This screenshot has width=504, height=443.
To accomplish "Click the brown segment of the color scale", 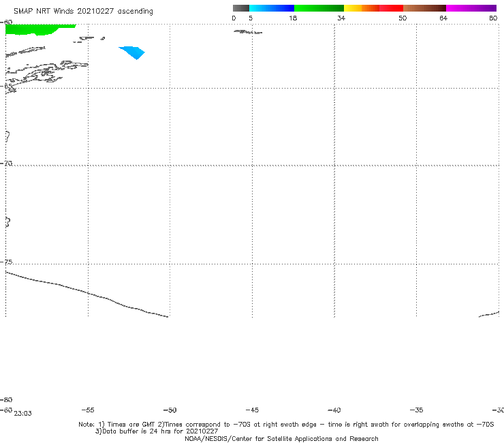I will pyautogui.click(x=424, y=8).
